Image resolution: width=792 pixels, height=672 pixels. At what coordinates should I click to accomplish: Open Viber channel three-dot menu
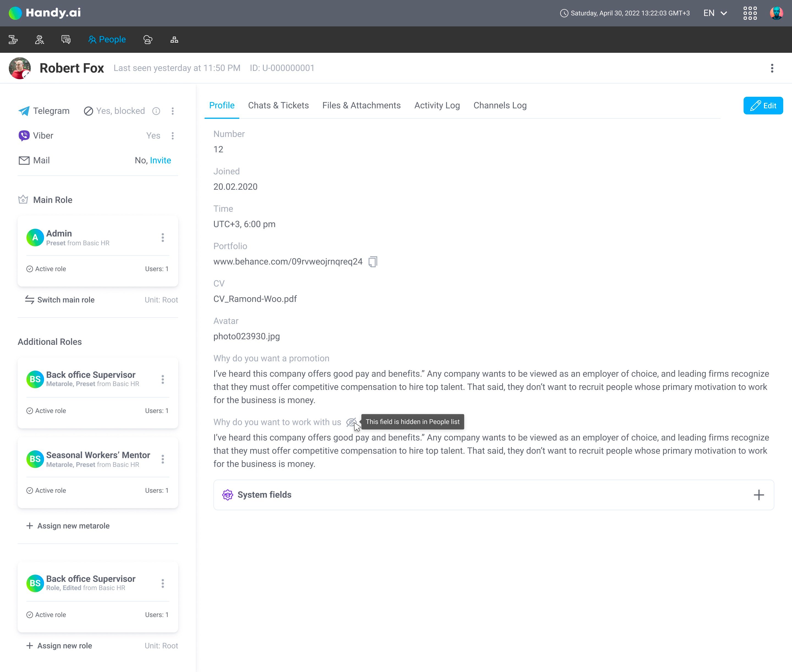(x=173, y=136)
